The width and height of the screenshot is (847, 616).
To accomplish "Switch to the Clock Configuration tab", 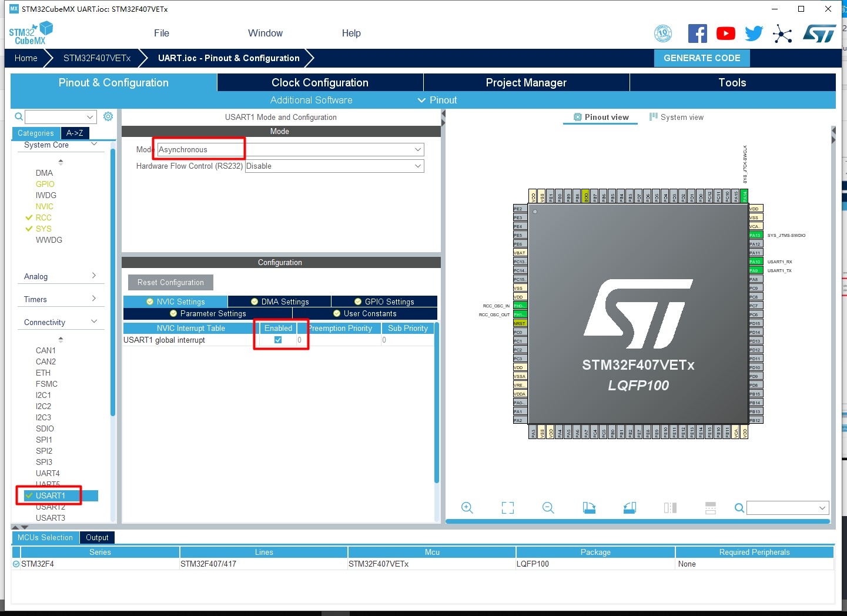I will point(320,82).
